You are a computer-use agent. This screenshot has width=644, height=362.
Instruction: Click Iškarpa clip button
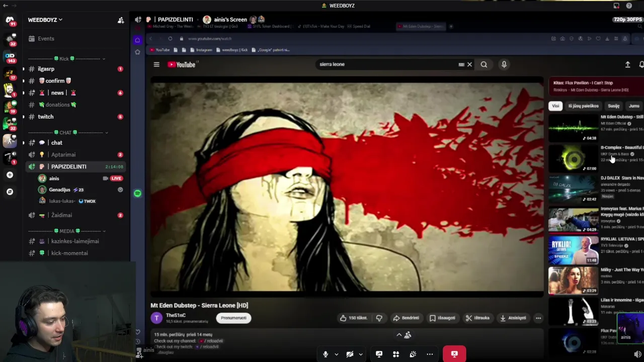pos(477,318)
